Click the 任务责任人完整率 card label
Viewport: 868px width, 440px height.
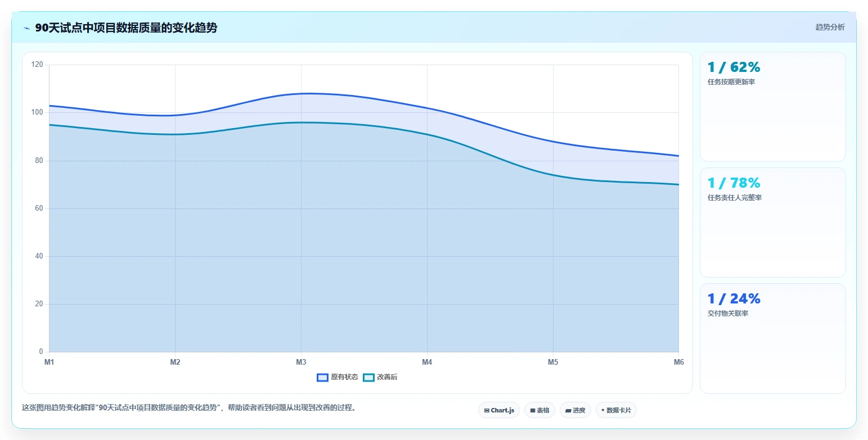(735, 198)
